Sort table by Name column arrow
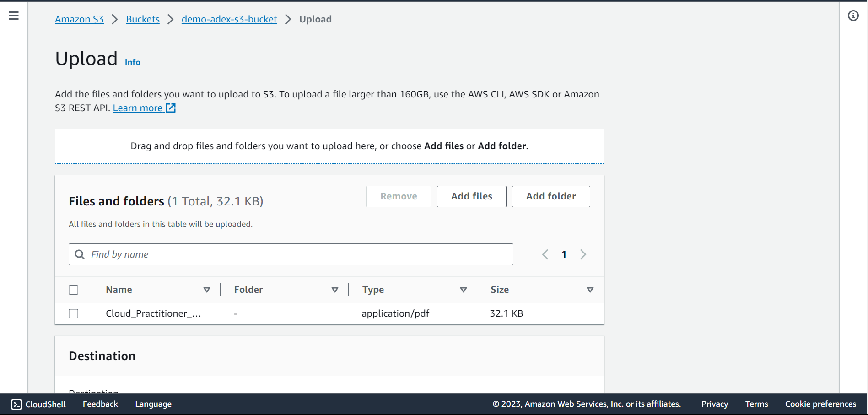Image resolution: width=868 pixels, height=415 pixels. [207, 290]
